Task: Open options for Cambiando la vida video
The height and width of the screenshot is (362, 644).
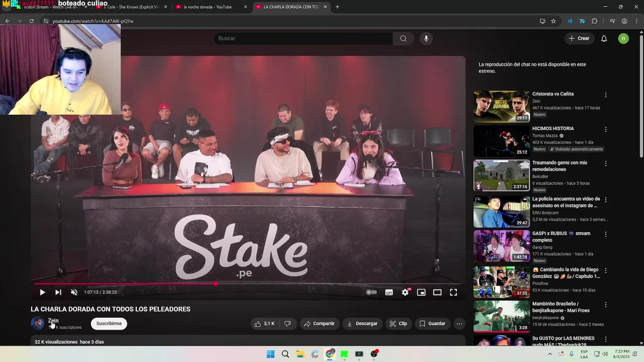Action: tap(606, 270)
